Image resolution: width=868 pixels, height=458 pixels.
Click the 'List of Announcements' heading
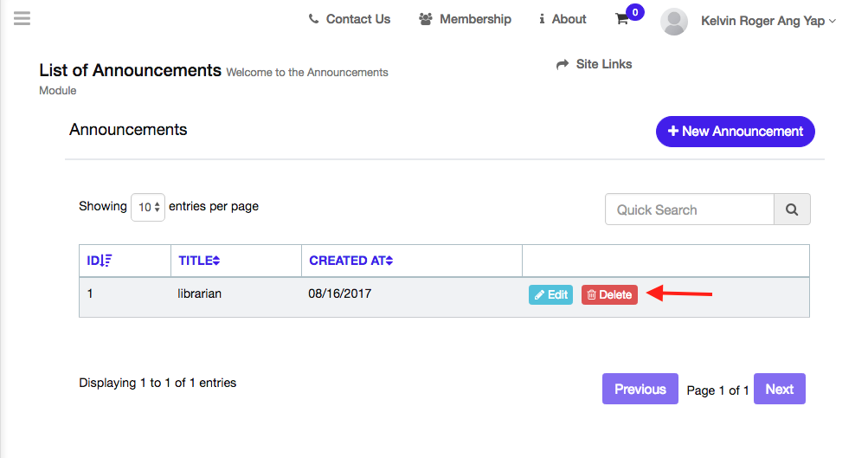pyautogui.click(x=130, y=70)
